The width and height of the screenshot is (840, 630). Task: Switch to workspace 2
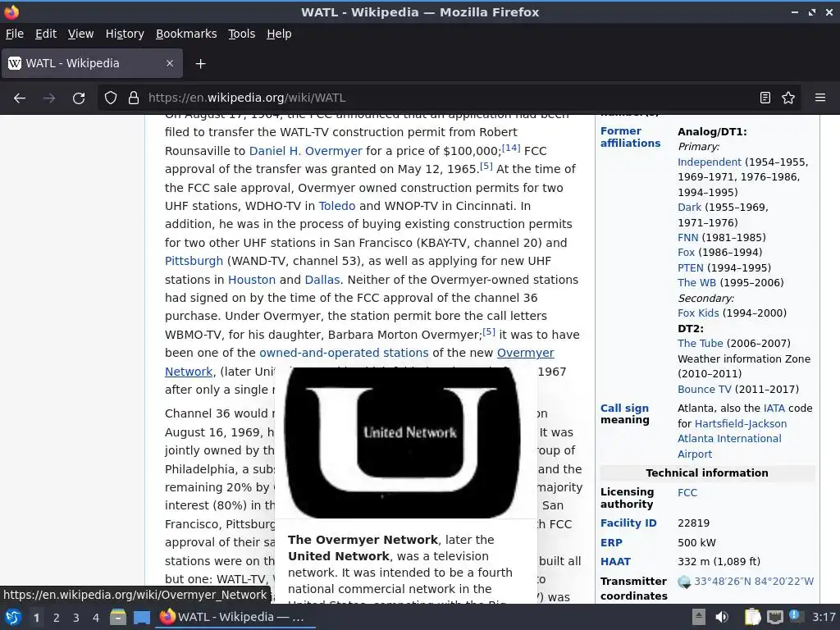coord(57,618)
